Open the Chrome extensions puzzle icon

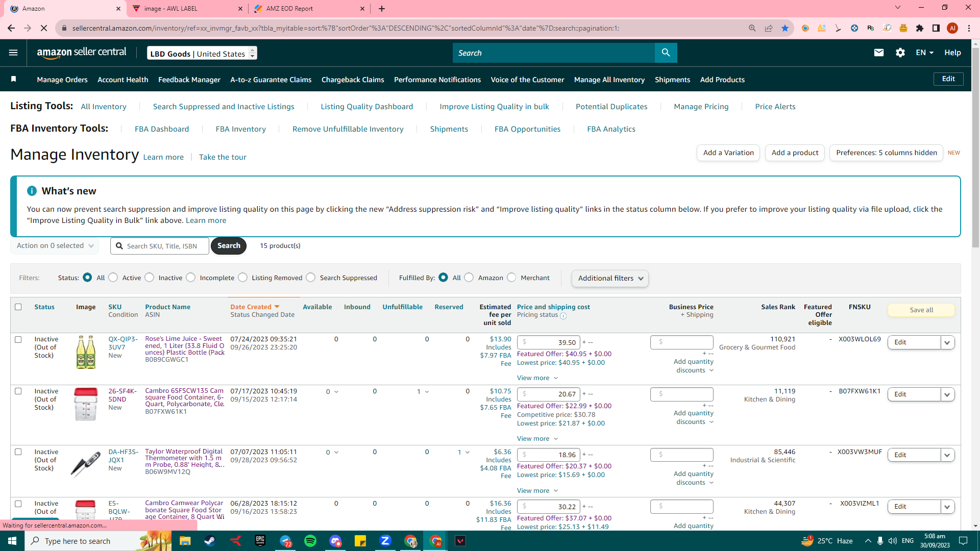point(920,28)
